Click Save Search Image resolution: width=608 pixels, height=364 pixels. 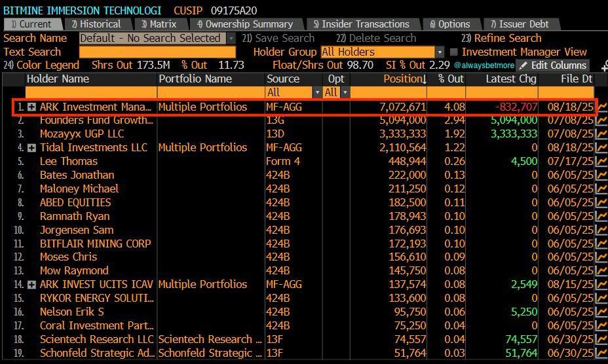click(278, 39)
